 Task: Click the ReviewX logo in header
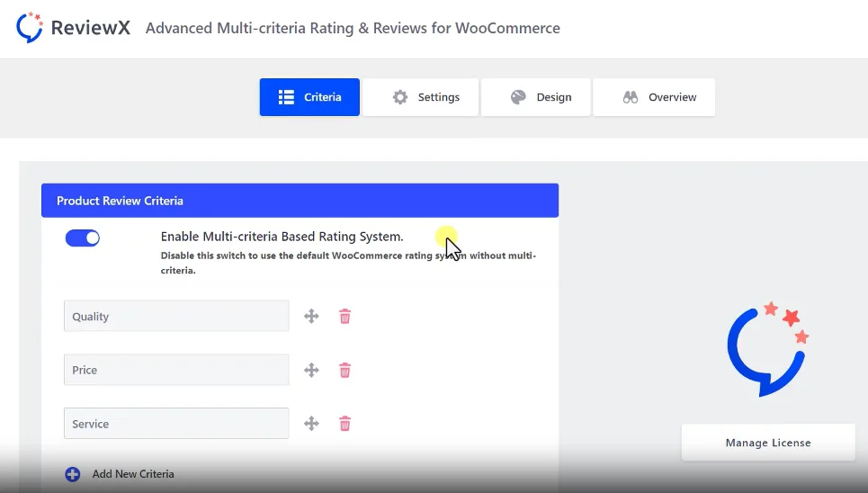tap(73, 27)
